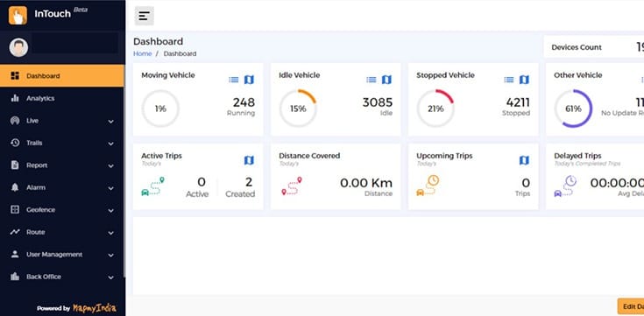The height and width of the screenshot is (316, 644).
Task: Click the Home breadcrumb link
Action: 143,53
